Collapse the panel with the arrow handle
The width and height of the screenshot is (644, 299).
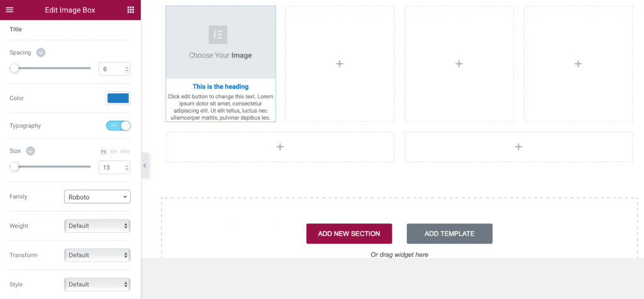click(145, 166)
